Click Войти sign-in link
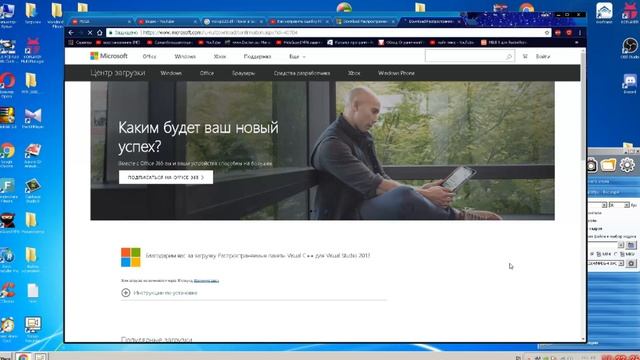 tap(543, 56)
